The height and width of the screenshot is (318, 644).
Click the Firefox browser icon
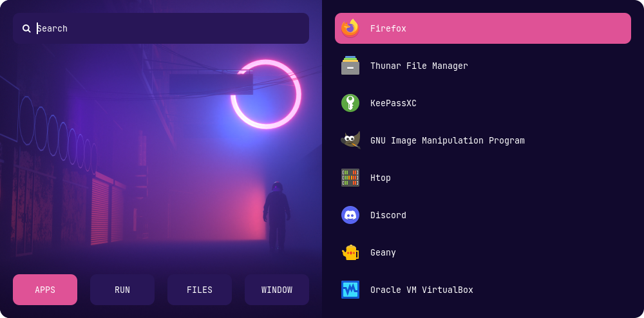tap(350, 28)
